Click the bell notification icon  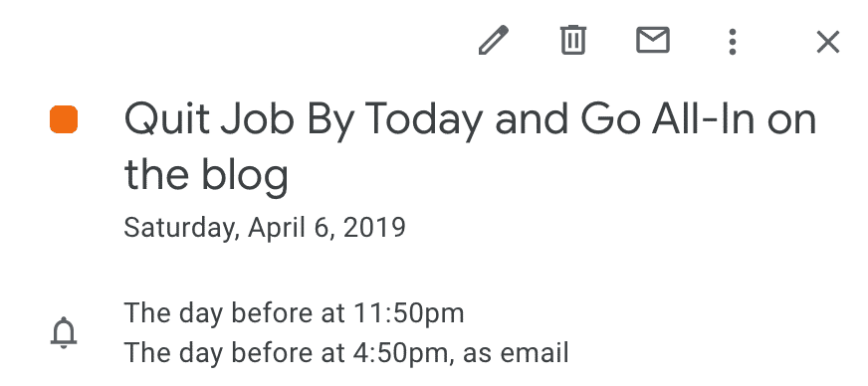(64, 333)
